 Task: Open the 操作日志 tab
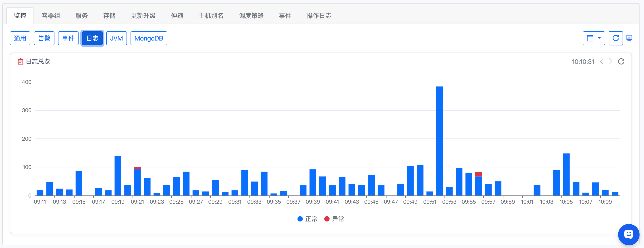click(319, 16)
